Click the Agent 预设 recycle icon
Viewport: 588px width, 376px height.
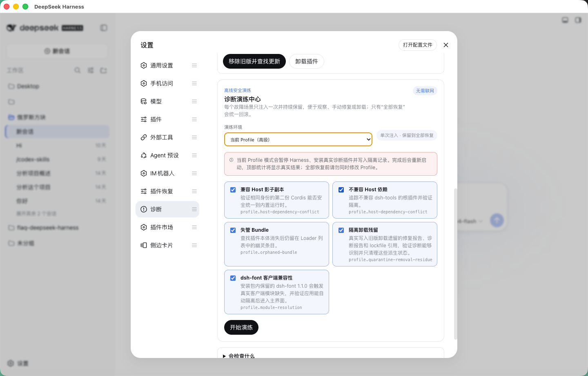click(144, 155)
